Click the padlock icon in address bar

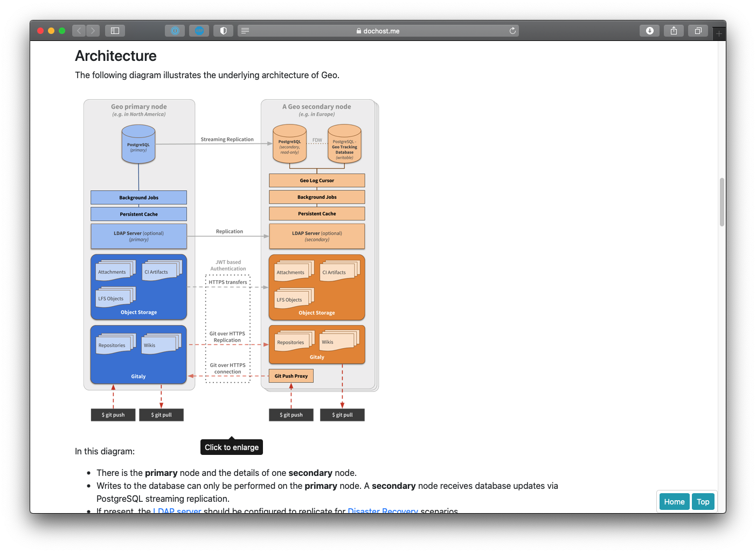tap(359, 31)
